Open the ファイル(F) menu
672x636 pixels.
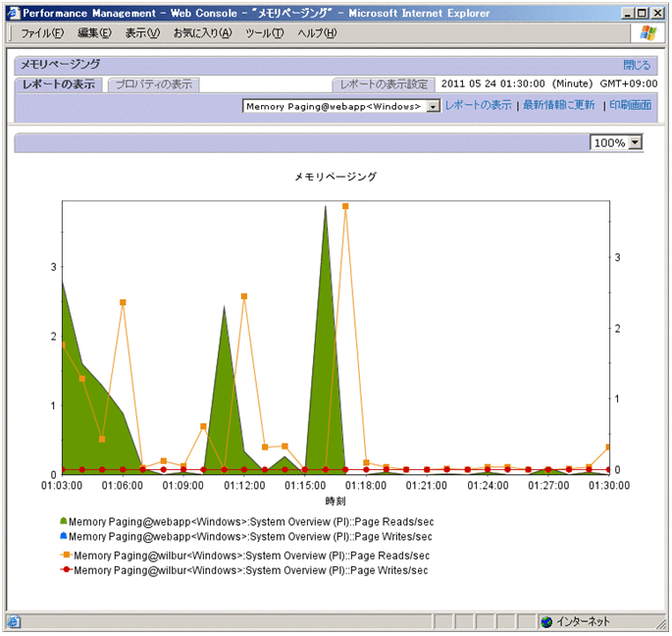42,33
